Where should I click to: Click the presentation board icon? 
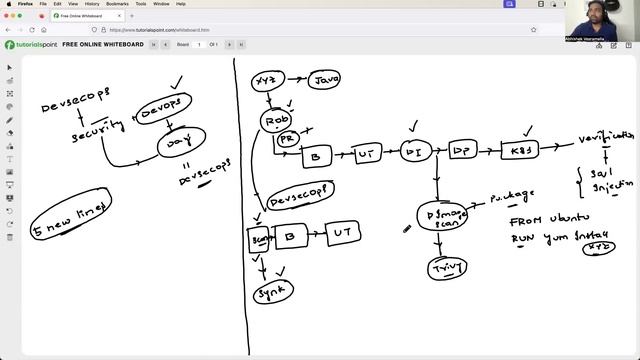point(10,185)
